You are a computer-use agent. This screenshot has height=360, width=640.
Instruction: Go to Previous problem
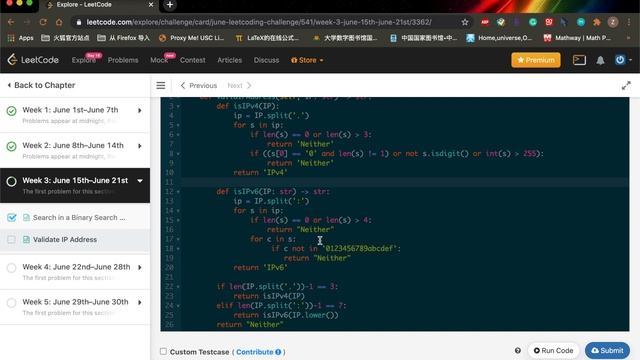click(x=199, y=85)
